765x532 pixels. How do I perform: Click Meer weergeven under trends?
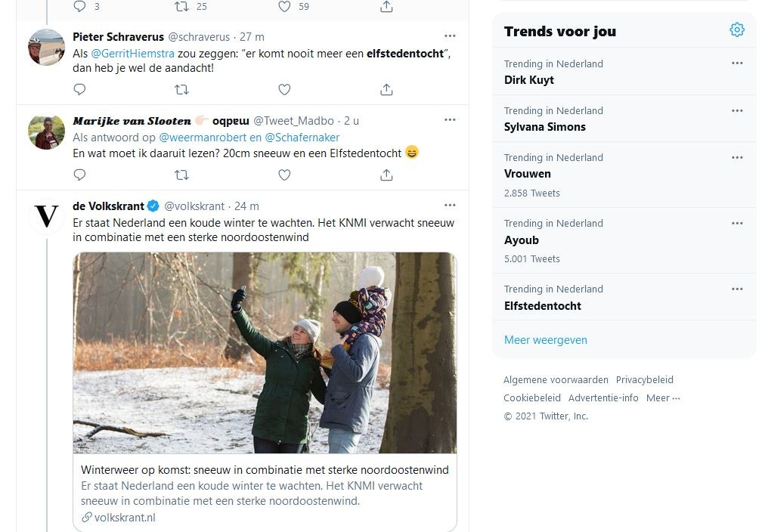(546, 340)
